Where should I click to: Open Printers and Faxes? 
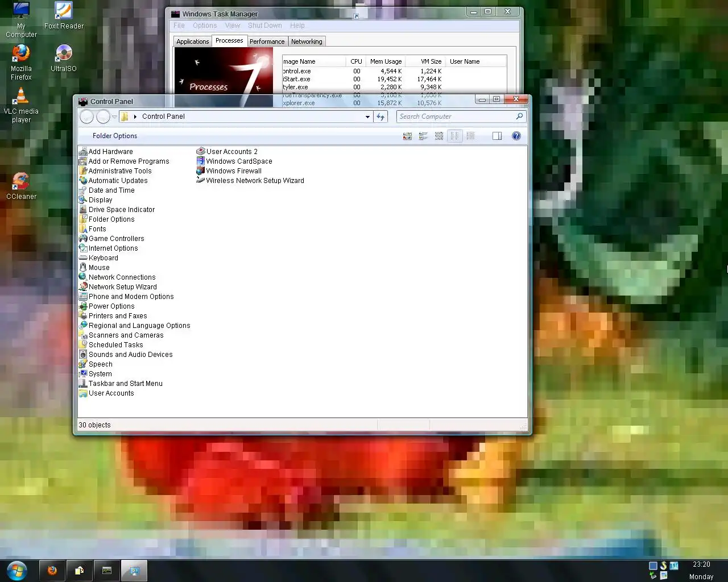pyautogui.click(x=113, y=316)
